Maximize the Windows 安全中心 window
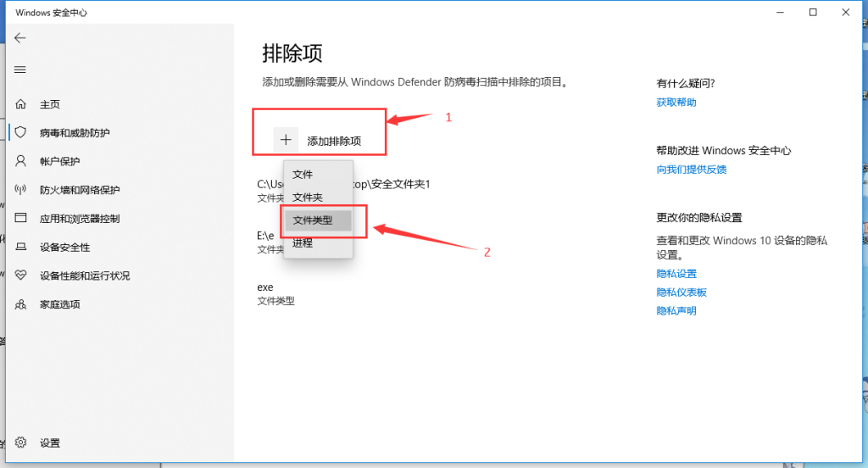This screenshot has height=468, width=868. (x=813, y=12)
